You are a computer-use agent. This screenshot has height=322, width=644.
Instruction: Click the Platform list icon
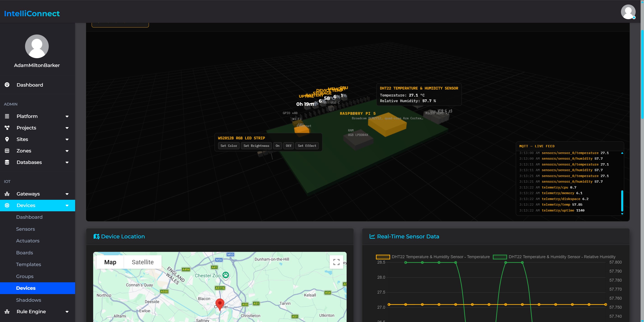click(x=7, y=116)
